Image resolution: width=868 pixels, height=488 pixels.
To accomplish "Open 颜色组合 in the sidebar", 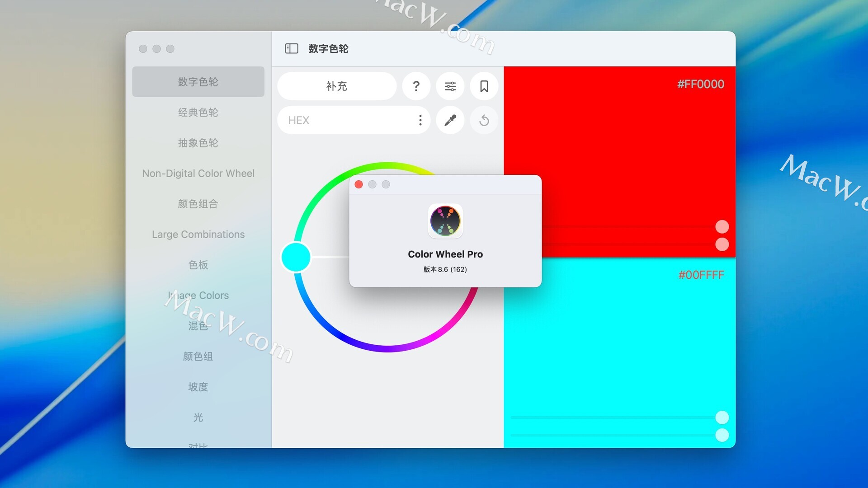I will point(198,204).
